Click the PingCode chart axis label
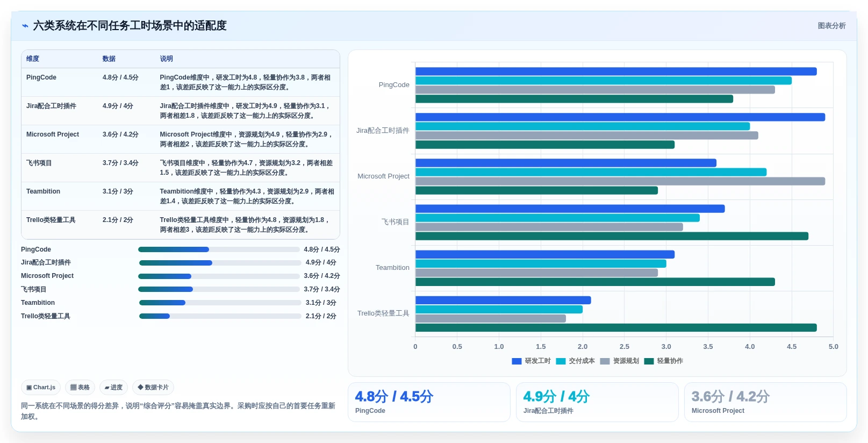The height and width of the screenshot is (443, 868). 394,85
